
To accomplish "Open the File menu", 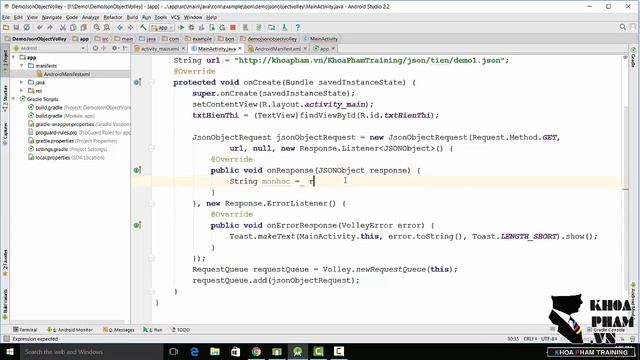I will 6,17.
